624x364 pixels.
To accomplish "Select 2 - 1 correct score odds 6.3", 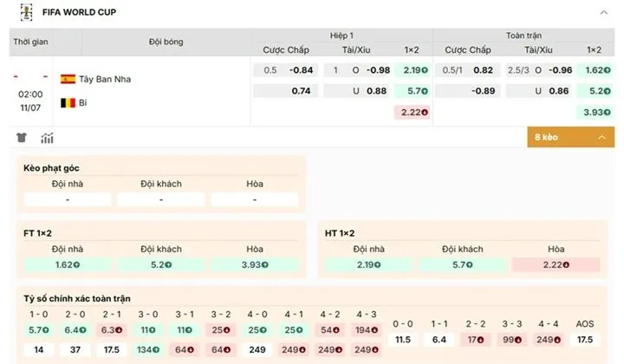I will coord(112,330).
